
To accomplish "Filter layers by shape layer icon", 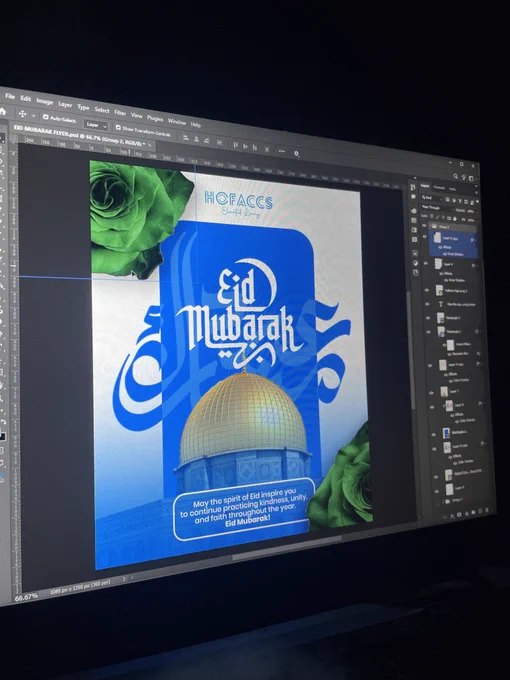I will (x=466, y=202).
